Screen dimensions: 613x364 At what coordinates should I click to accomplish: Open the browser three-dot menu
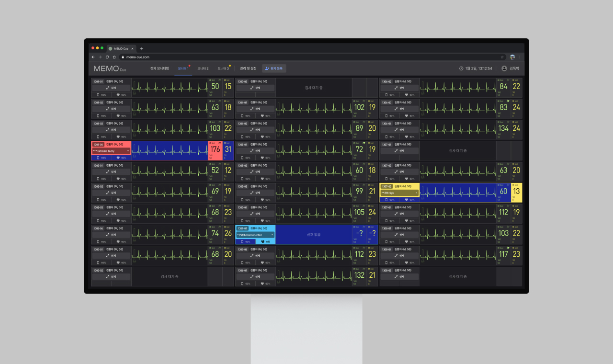pyautogui.click(x=520, y=57)
